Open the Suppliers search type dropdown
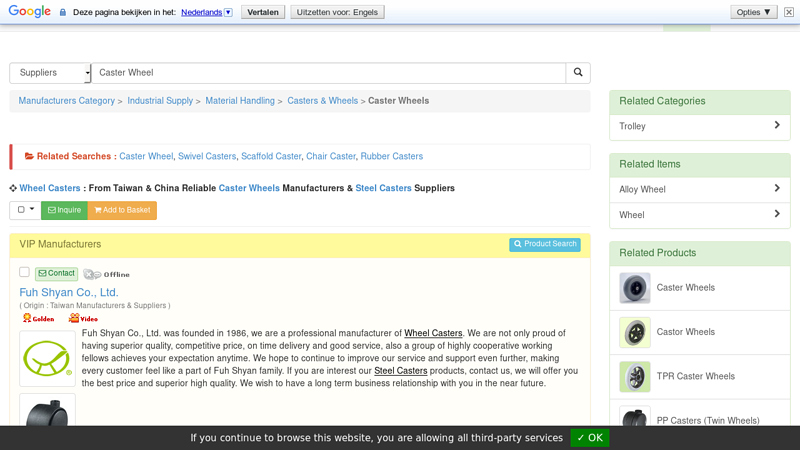Screen dimensions: 800x450 click(50, 73)
